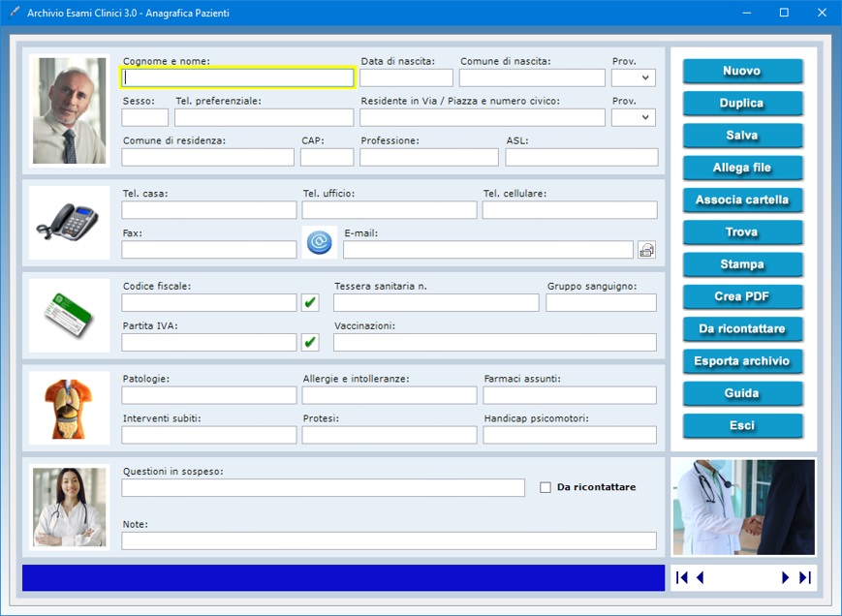Click the Allega file button

(x=742, y=168)
